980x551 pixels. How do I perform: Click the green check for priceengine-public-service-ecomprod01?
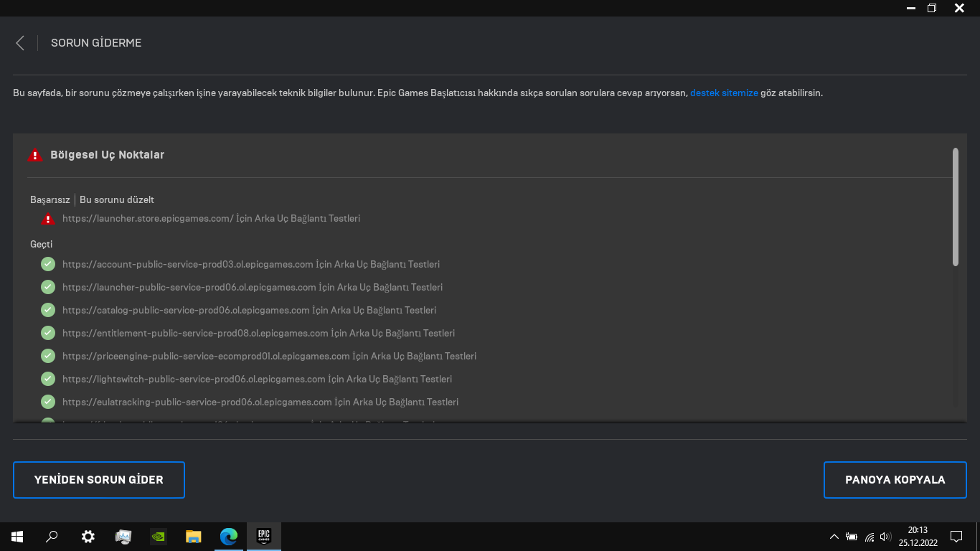(x=48, y=357)
